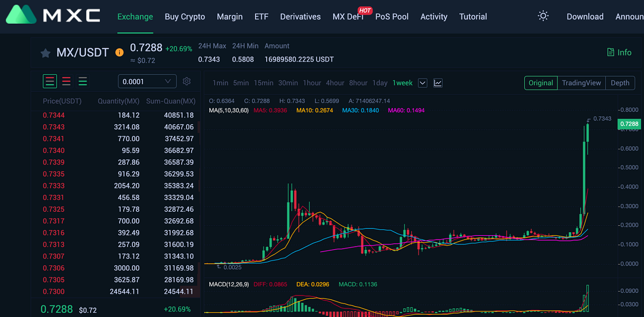Open the Download link

click(x=585, y=17)
